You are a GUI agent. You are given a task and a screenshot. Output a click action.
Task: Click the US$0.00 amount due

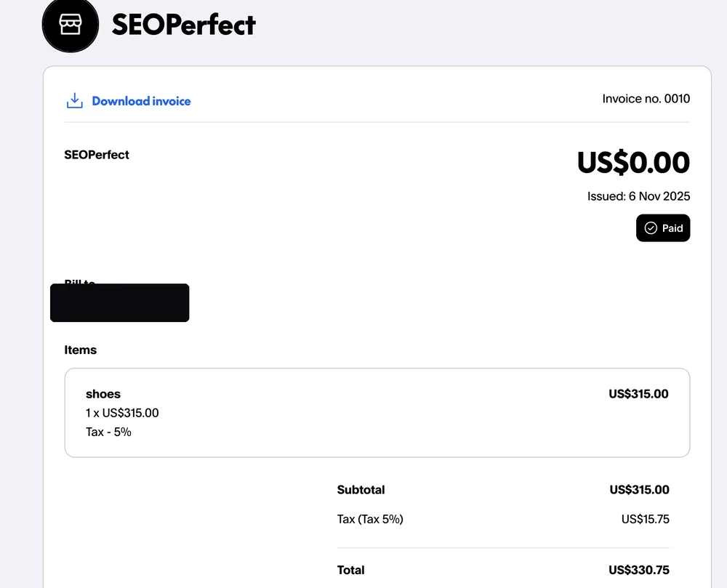click(x=633, y=163)
